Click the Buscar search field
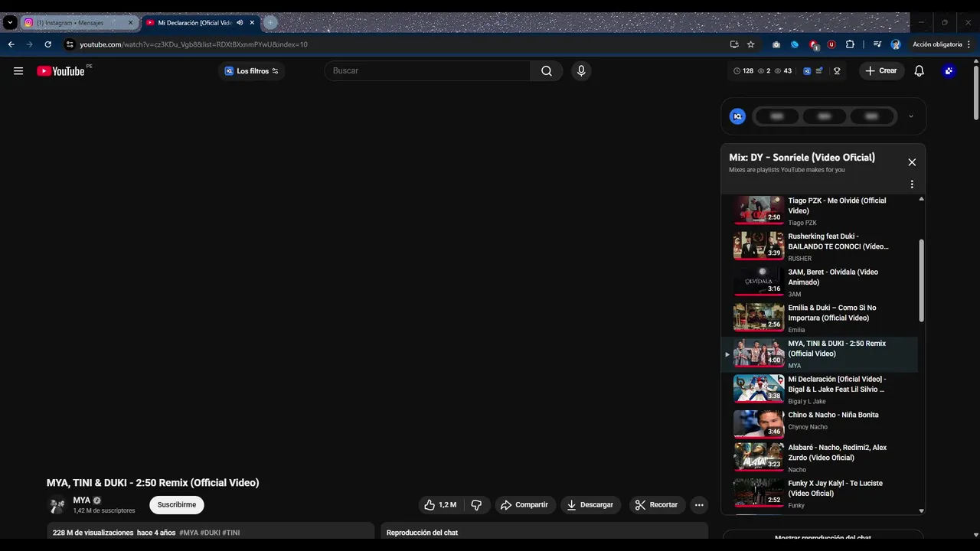 (x=427, y=71)
